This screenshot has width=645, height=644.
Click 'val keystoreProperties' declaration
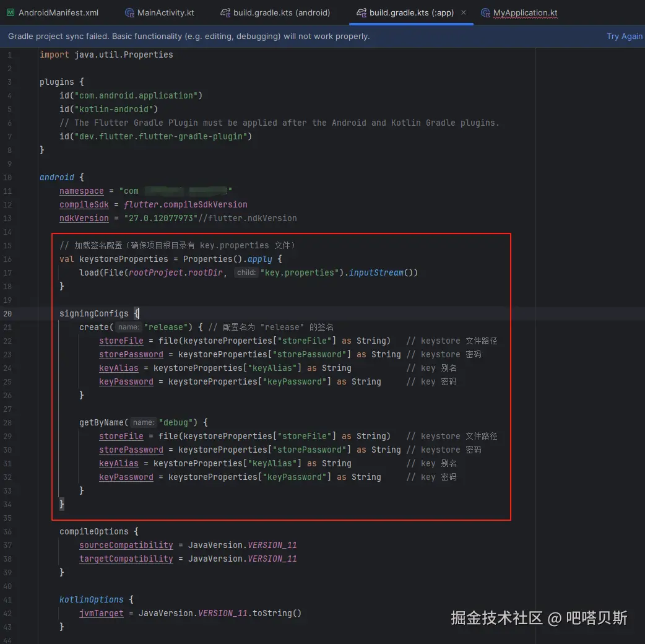point(113,259)
